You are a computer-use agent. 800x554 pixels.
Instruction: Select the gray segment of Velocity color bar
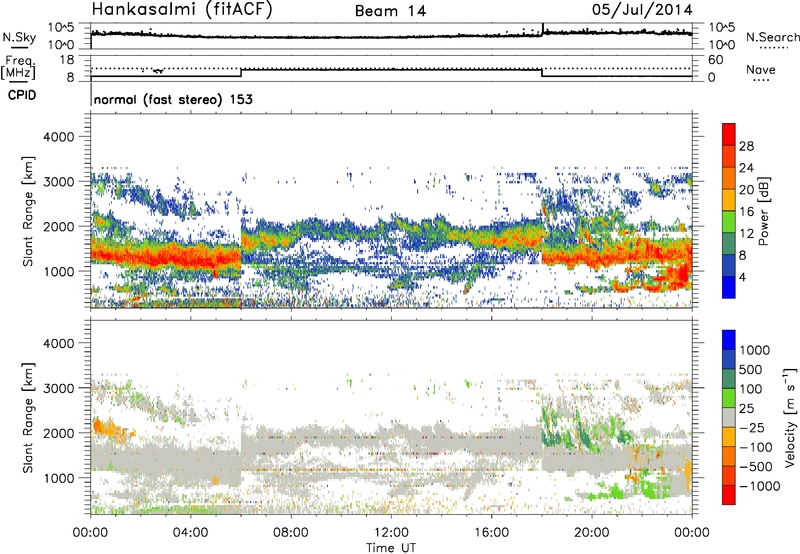(729, 418)
